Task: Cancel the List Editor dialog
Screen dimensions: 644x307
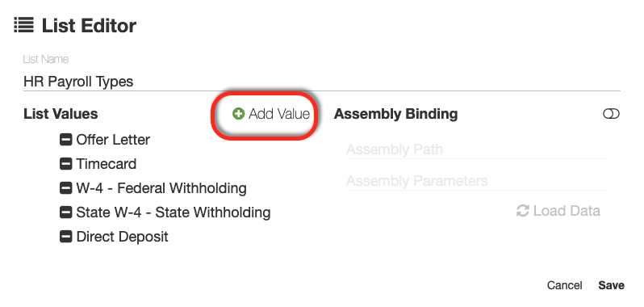Action: coord(564,285)
